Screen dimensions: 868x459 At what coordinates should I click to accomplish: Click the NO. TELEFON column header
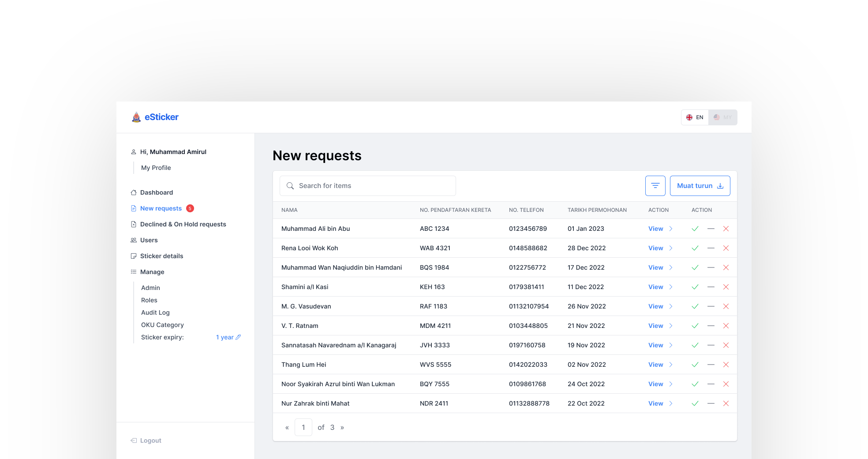click(526, 210)
